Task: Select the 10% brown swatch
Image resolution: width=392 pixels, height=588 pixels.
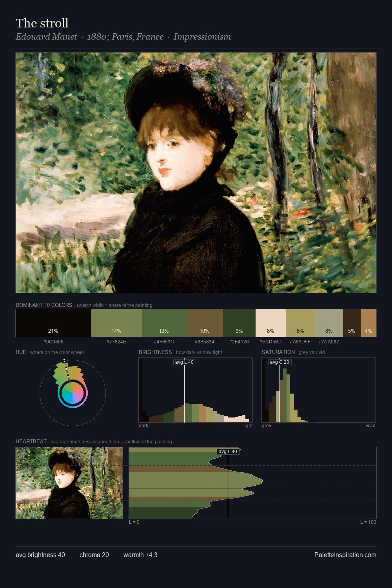Action: coord(205,323)
